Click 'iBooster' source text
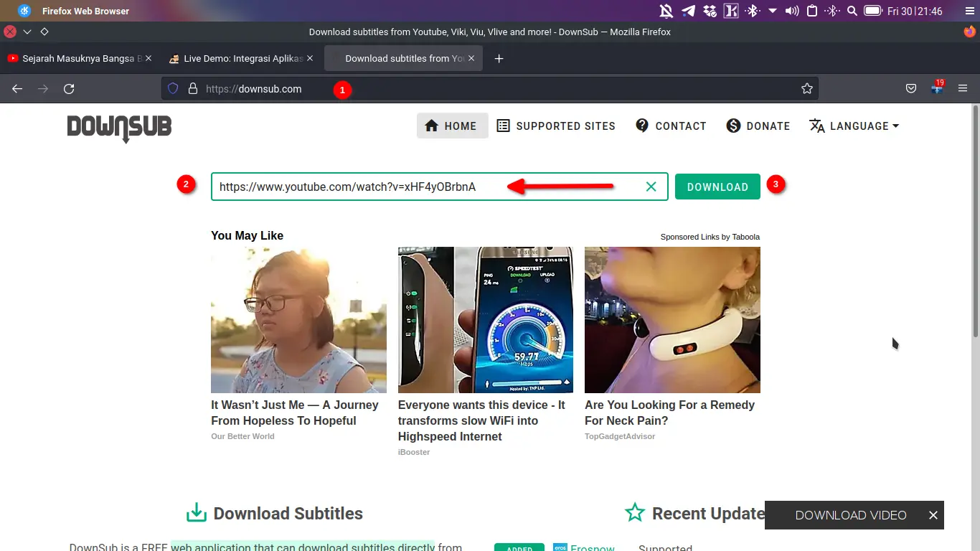This screenshot has width=980, height=551. point(414,452)
